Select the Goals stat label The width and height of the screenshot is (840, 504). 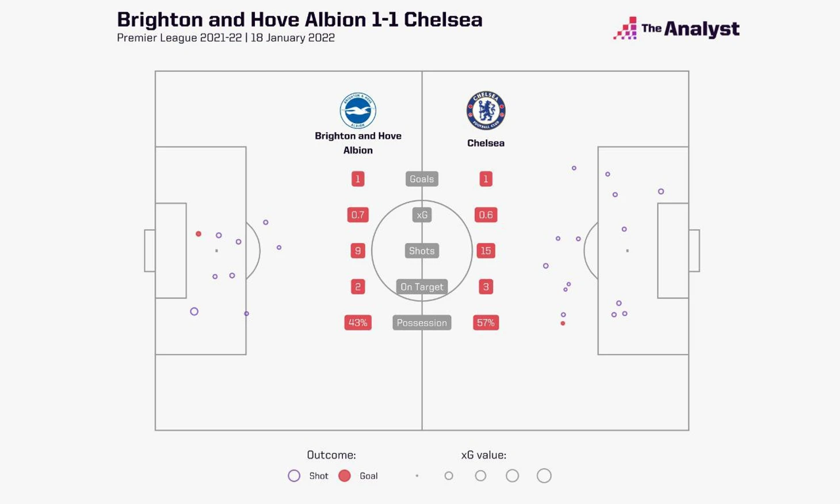(x=422, y=179)
